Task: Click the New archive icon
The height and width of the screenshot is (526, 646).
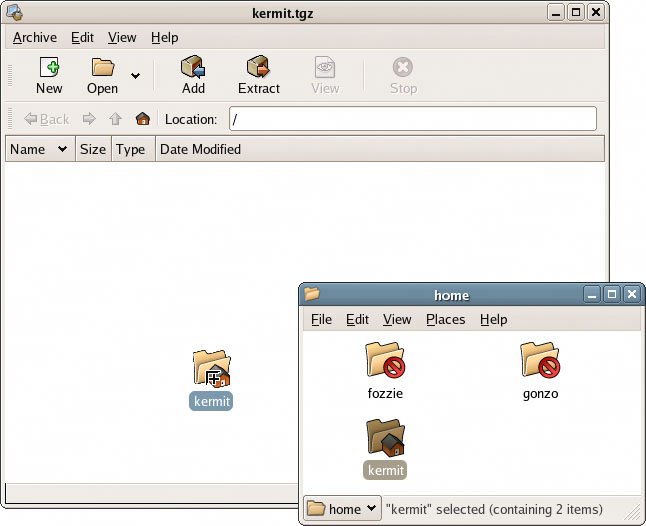Action: (48, 68)
